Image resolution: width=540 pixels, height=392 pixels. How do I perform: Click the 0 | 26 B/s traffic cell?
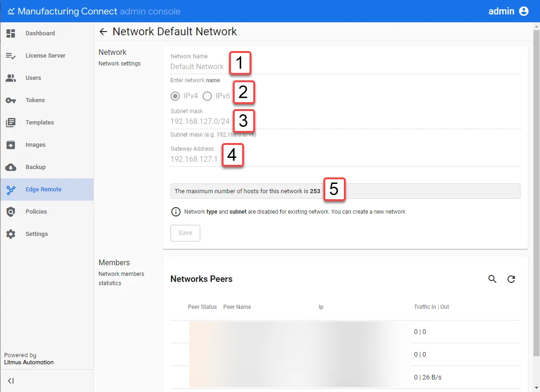pos(428,377)
